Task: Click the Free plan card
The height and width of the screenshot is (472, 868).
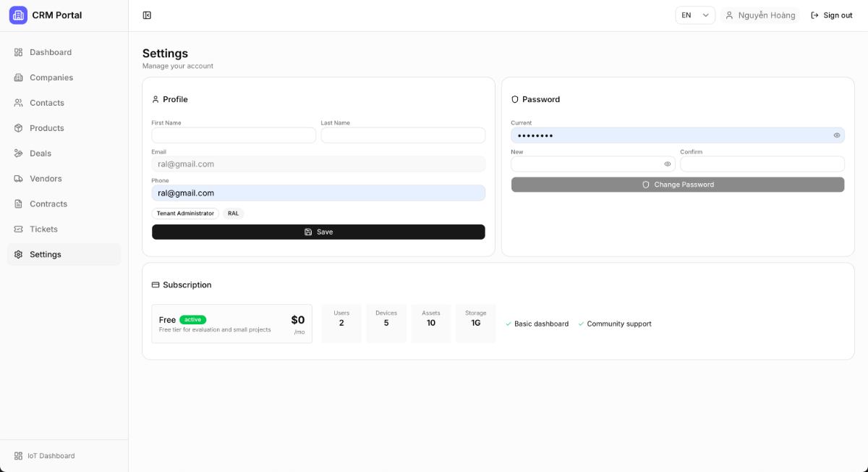Action: 231,324
